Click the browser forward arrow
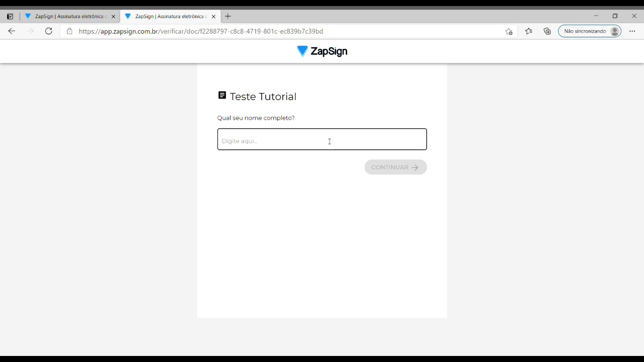Image resolution: width=644 pixels, height=362 pixels. pyautogui.click(x=30, y=31)
